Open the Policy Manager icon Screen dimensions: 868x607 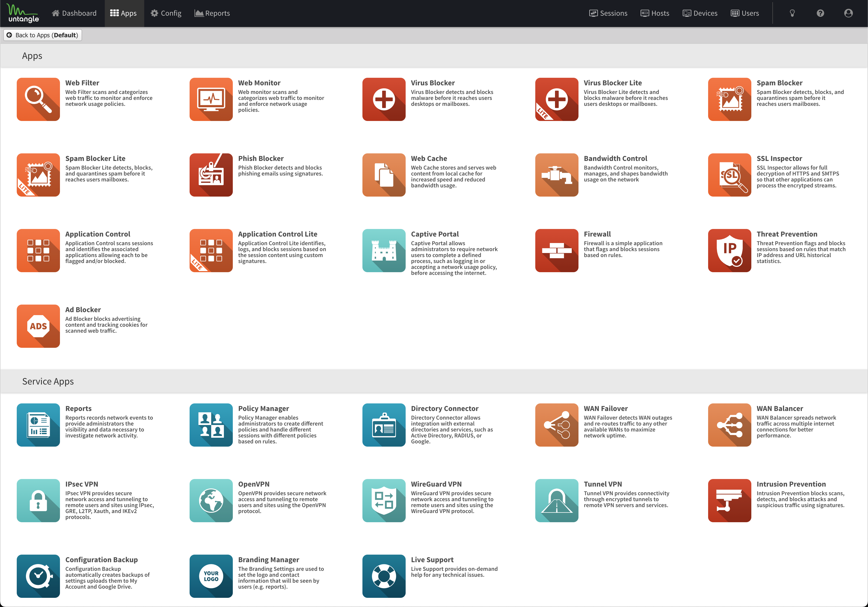(211, 425)
